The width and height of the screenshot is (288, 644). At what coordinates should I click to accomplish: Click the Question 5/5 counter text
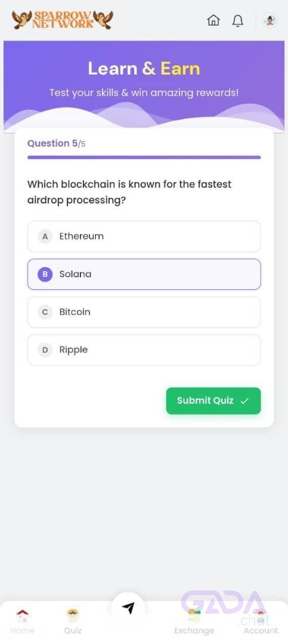pyautogui.click(x=56, y=143)
